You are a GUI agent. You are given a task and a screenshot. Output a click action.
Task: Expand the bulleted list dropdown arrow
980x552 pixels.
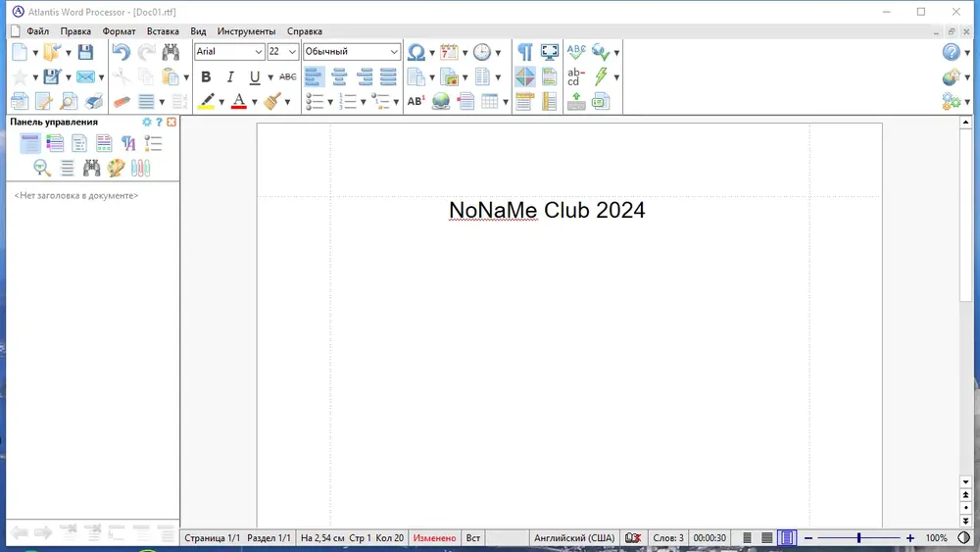click(330, 102)
